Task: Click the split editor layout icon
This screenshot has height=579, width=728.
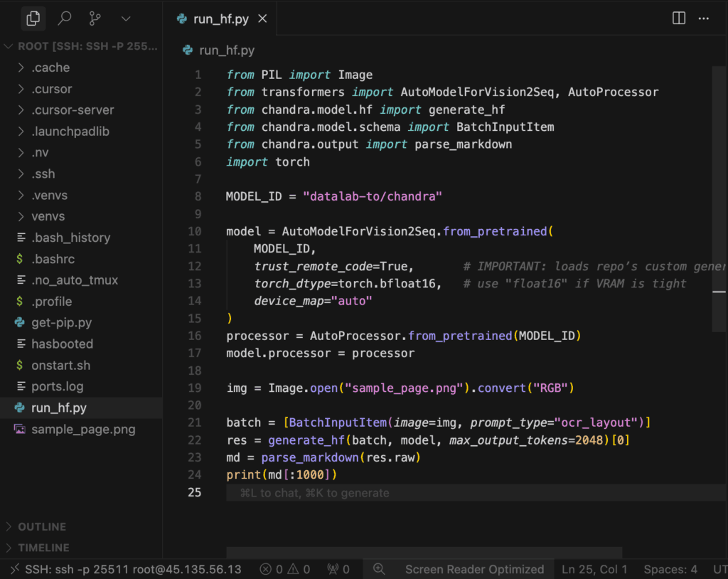Action: pos(679,18)
